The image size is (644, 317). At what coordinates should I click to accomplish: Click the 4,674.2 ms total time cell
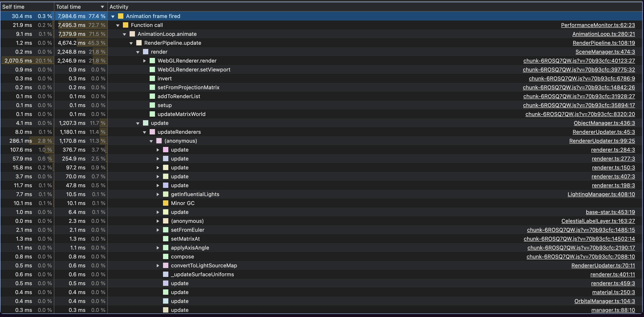point(81,43)
